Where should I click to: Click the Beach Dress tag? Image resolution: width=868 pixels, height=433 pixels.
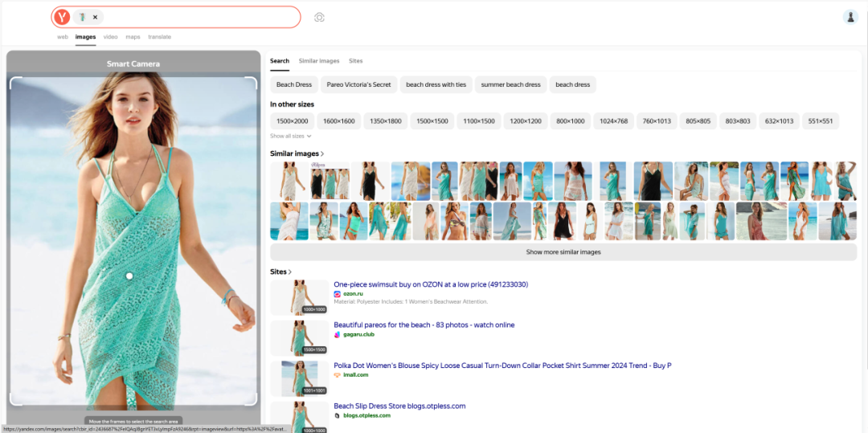click(294, 84)
